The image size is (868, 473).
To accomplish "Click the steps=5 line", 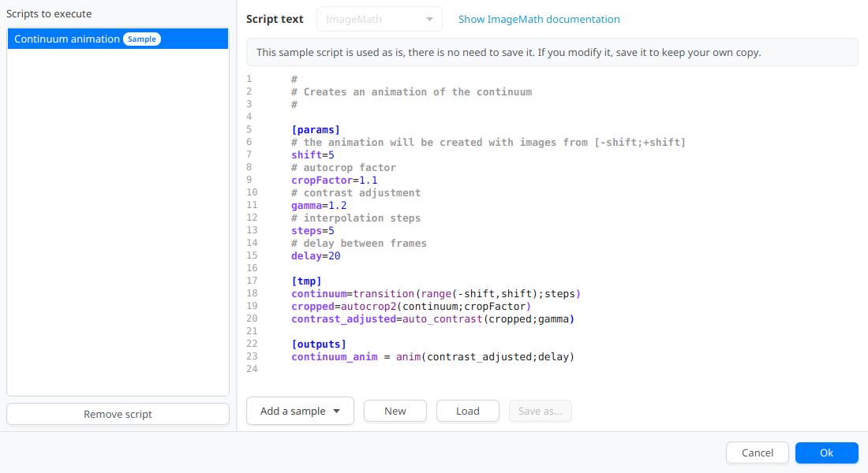I will [x=312, y=231].
